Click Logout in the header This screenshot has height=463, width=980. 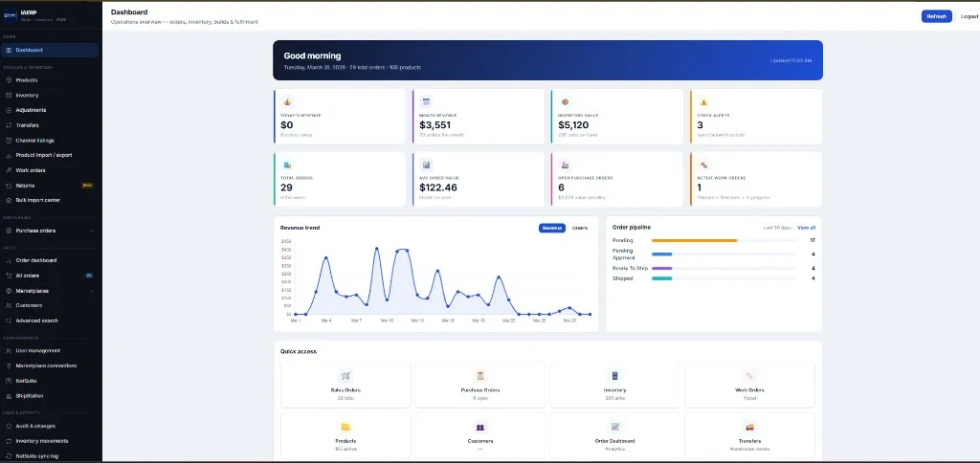[969, 16]
